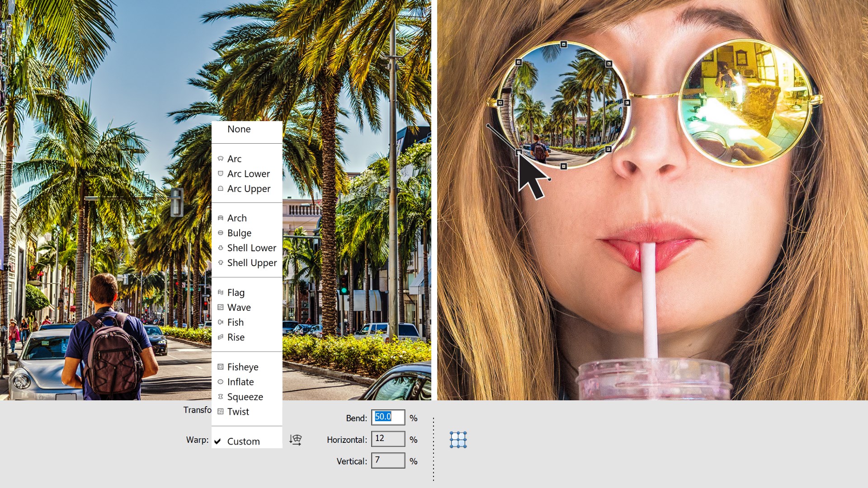Screen dimensions: 868x488
Task: Click the 3x3 warp grid icon
Action: tap(458, 439)
